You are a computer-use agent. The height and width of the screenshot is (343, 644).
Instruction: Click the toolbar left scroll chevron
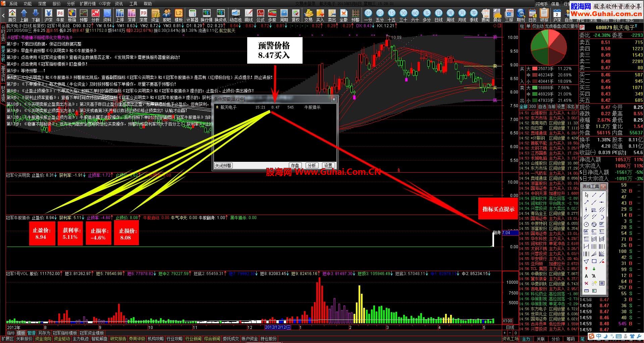point(3,15)
